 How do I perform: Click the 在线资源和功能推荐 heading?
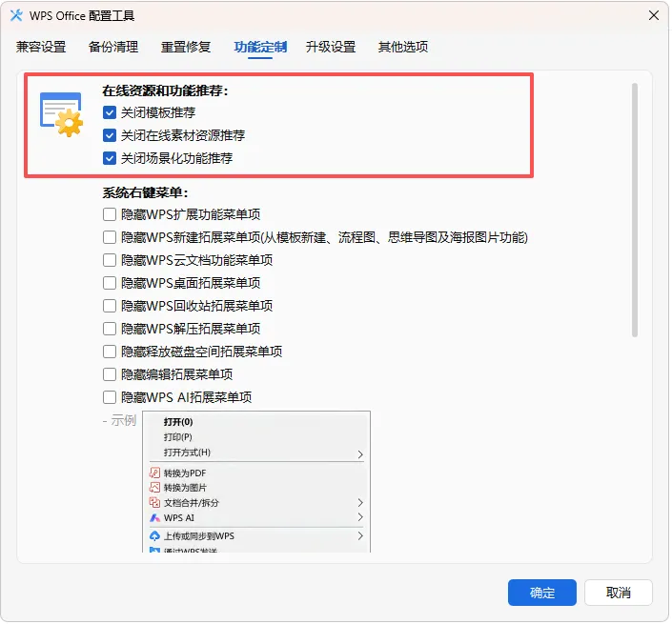(166, 91)
